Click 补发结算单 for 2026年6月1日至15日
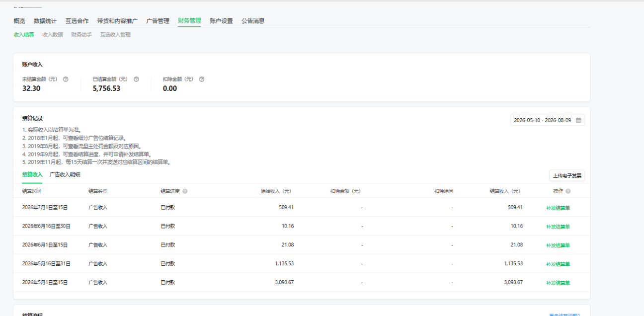 558,245
